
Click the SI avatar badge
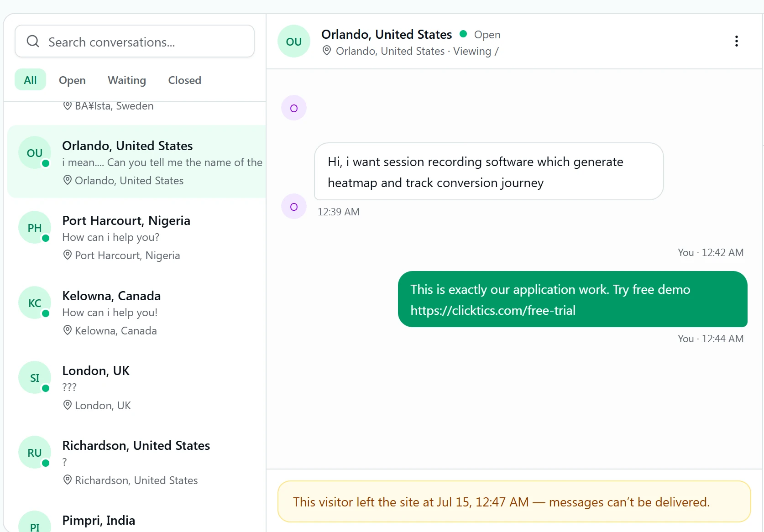[x=35, y=378]
